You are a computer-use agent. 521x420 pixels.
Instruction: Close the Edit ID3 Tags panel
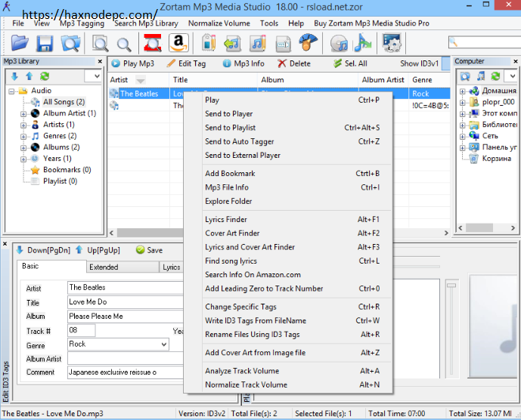point(5,244)
